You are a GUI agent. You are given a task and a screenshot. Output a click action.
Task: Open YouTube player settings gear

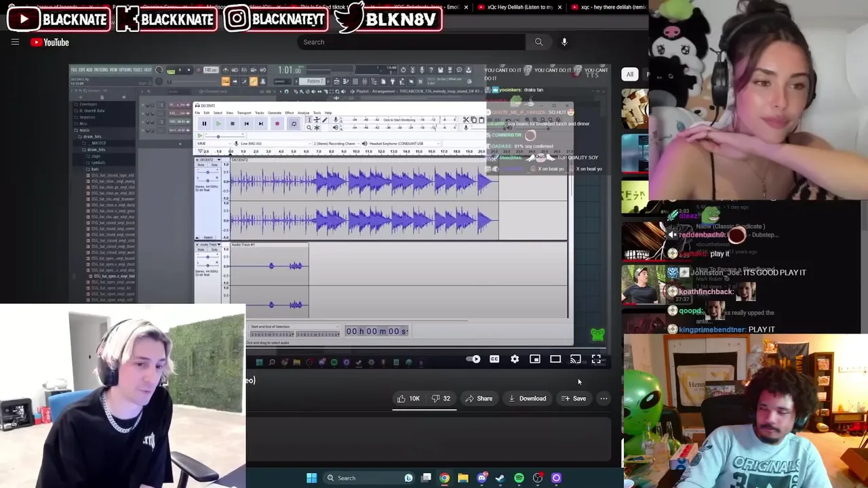515,359
